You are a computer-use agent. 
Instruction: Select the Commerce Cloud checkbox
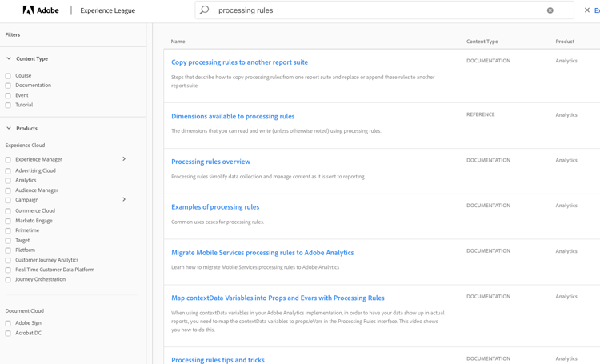pyautogui.click(x=8, y=211)
